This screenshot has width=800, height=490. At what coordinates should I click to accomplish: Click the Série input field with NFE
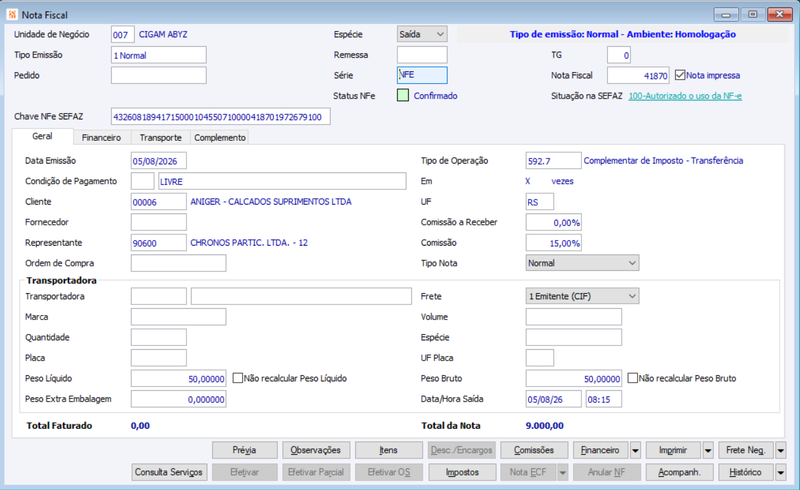tap(422, 75)
